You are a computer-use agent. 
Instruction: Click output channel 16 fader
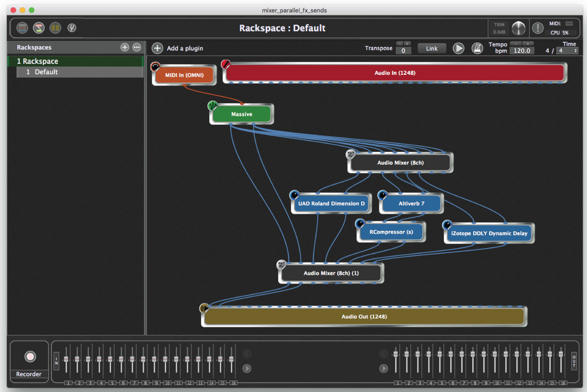pos(561,354)
